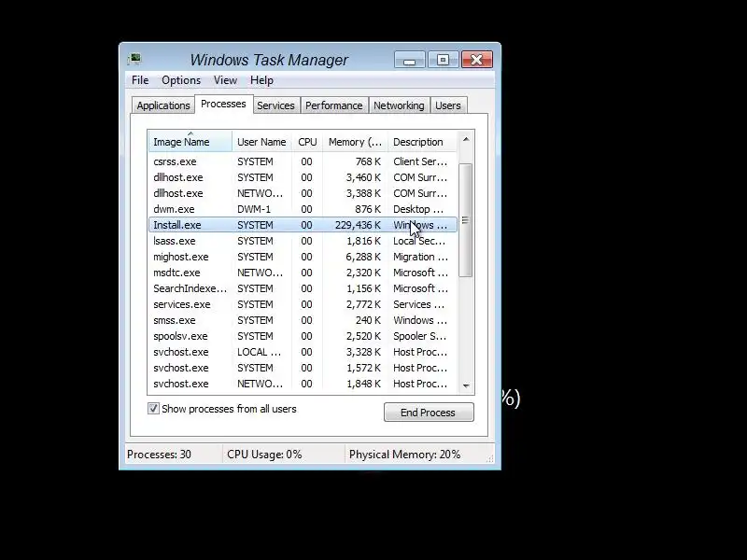
Task: Select the spoolsv.exe process
Action: (303, 336)
